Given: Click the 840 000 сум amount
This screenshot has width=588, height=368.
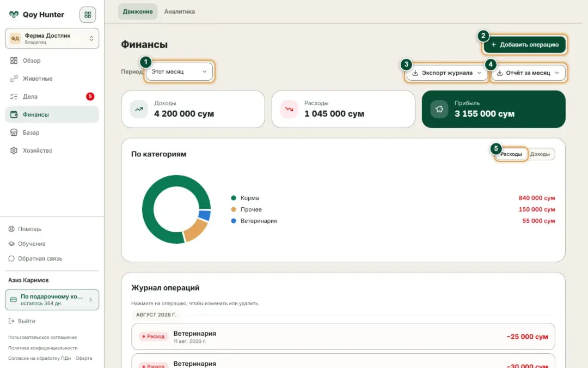Looking at the screenshot, I should (x=537, y=198).
